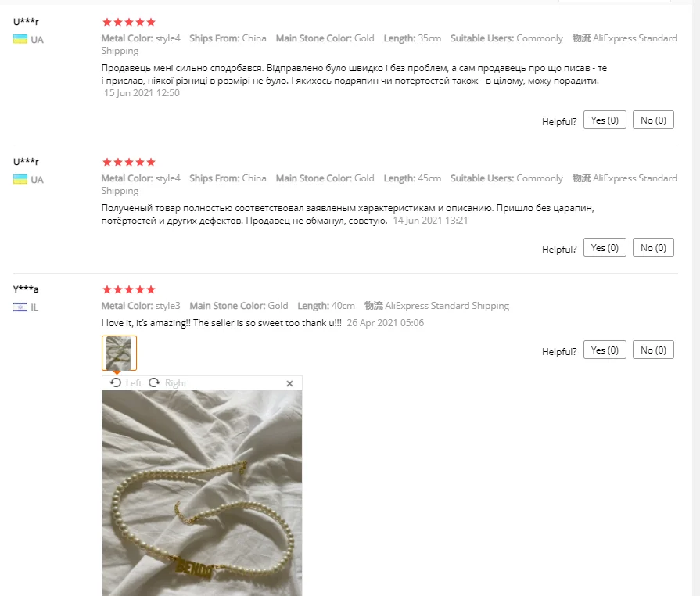Click the "Right" rotate label
Viewport: 700px width, 596px height.
(x=176, y=383)
